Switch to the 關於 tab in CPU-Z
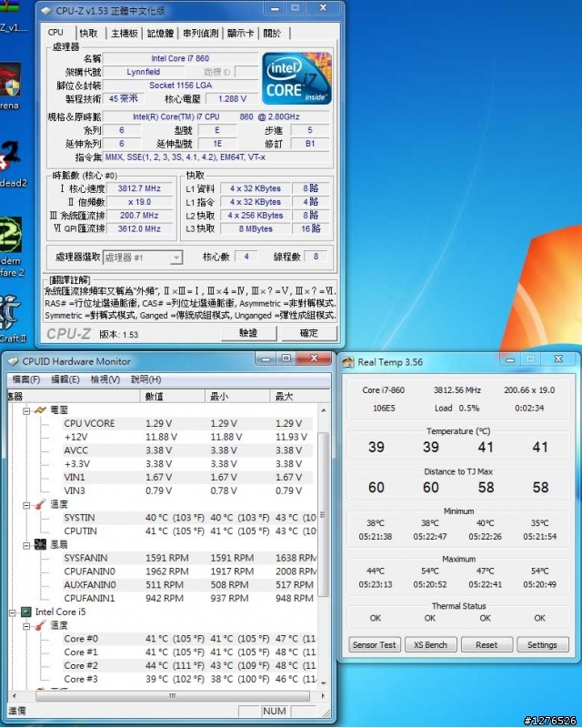Viewport: 582px width, 728px height. click(272, 33)
